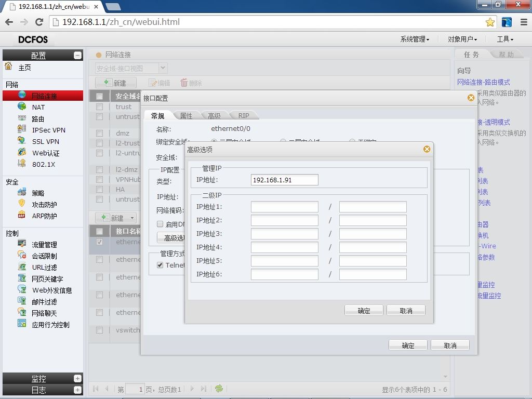Cancel the 高级选项 dialog with 取消

pos(406,311)
